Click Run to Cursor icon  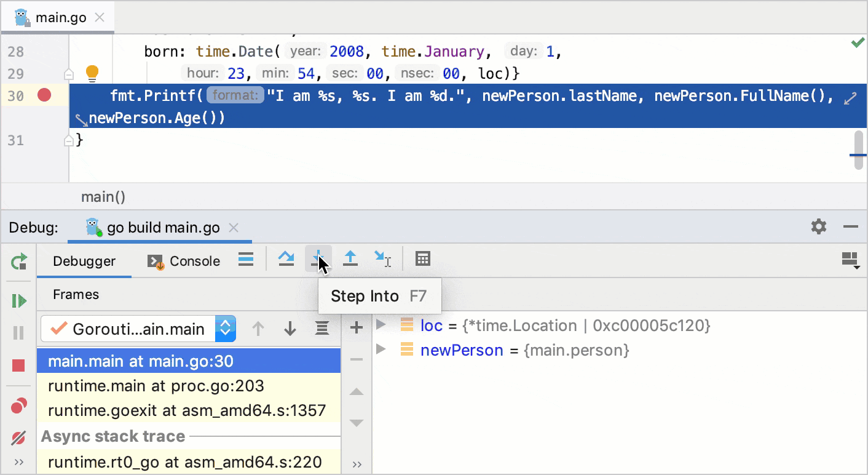pos(383,258)
